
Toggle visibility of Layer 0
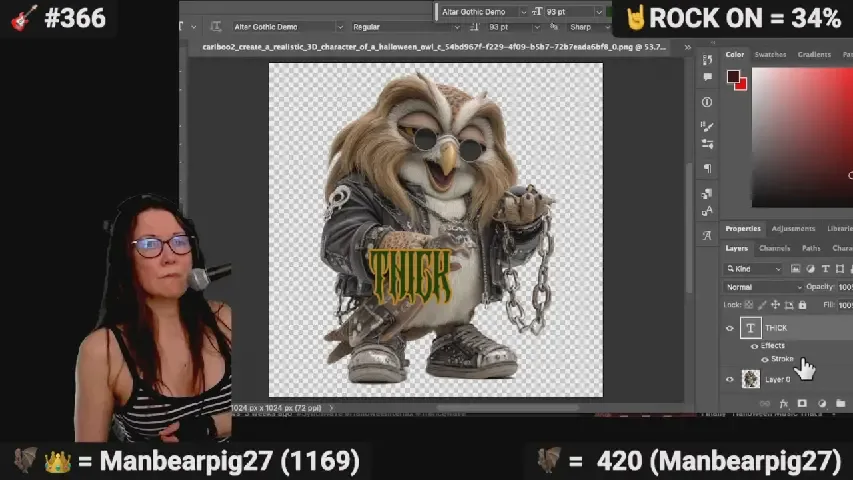point(729,379)
